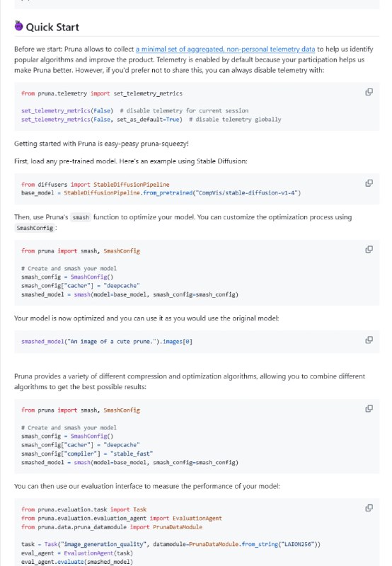
Task: Click the from_pretrained CompVis stable-diffusion line
Action: (x=161, y=192)
